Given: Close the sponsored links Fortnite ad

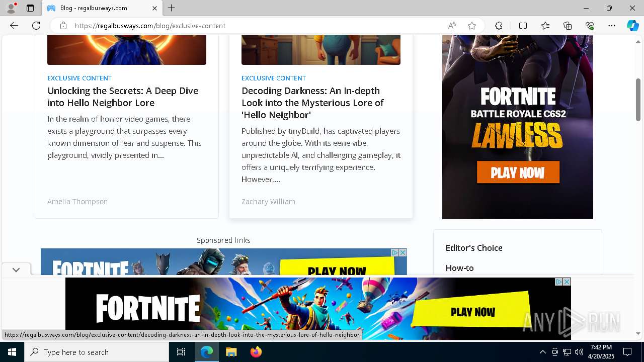Looking at the screenshot, I should click(403, 252).
